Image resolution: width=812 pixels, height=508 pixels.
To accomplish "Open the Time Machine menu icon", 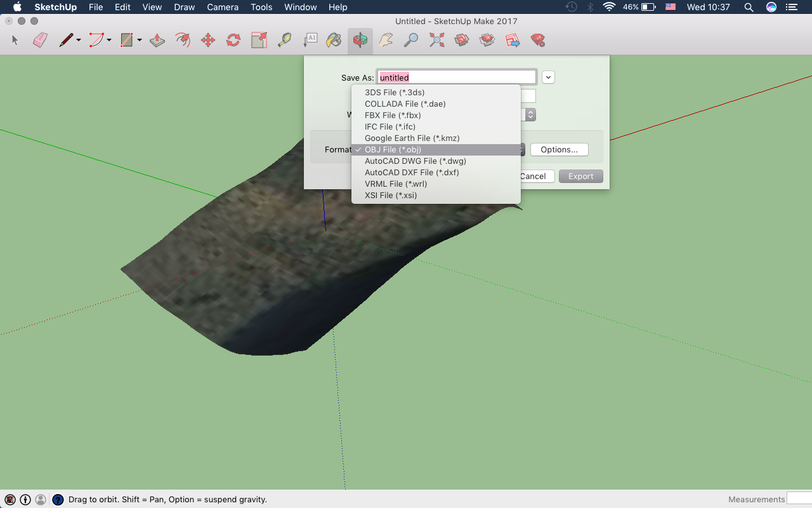I will tap(572, 7).
